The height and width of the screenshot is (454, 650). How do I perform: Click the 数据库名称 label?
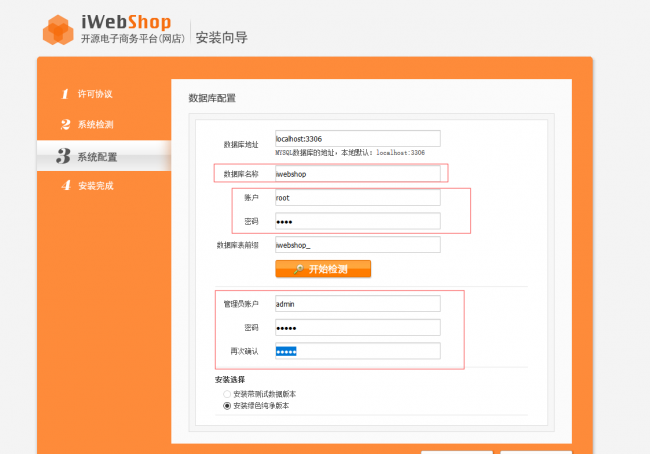coord(241,174)
